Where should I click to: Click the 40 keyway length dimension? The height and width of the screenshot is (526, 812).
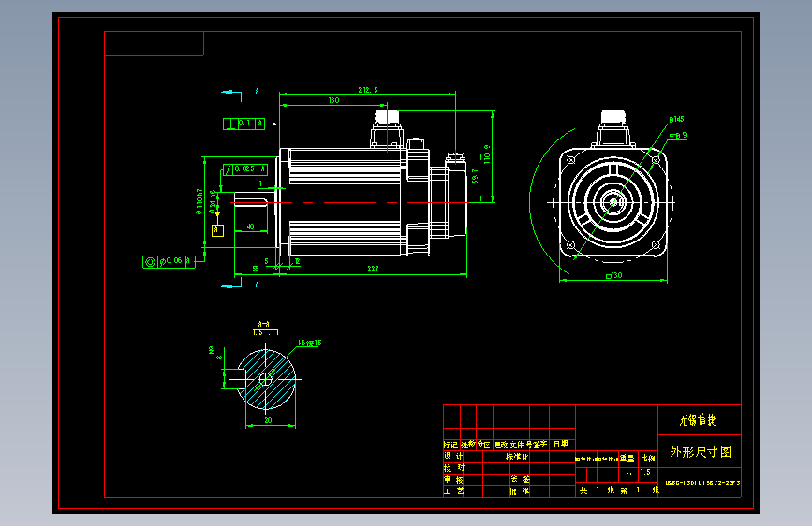pos(250,226)
